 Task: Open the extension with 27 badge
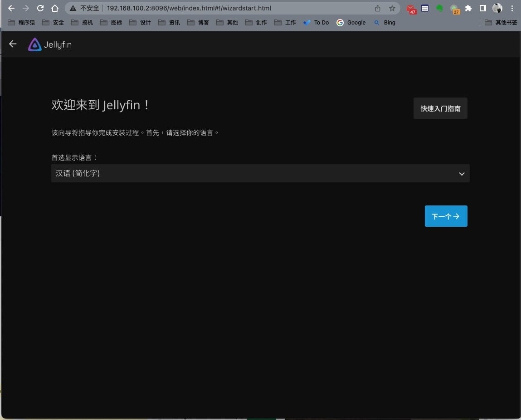(454, 10)
